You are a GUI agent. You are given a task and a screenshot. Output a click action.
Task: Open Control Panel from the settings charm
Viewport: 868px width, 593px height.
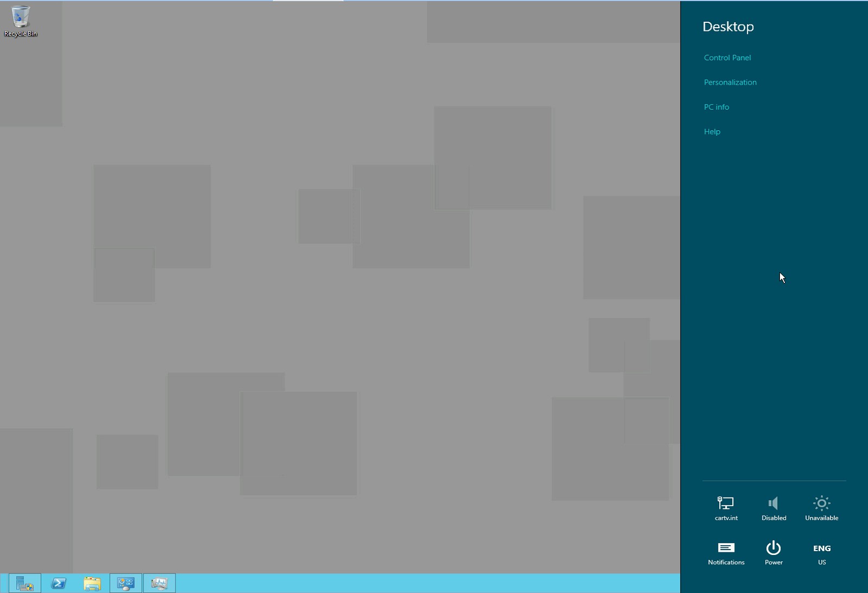(x=727, y=58)
